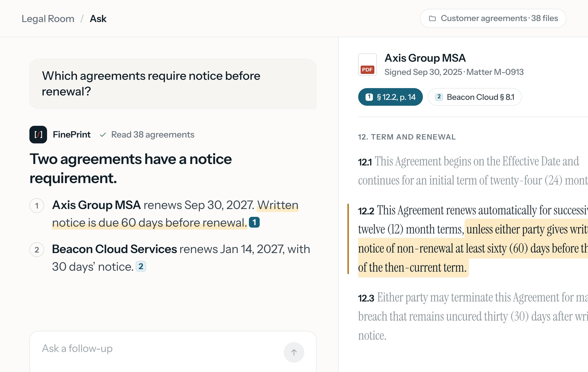Switch to Beacon Cloud § 8.1 citation tab
The height and width of the screenshot is (372, 588).
coord(475,97)
